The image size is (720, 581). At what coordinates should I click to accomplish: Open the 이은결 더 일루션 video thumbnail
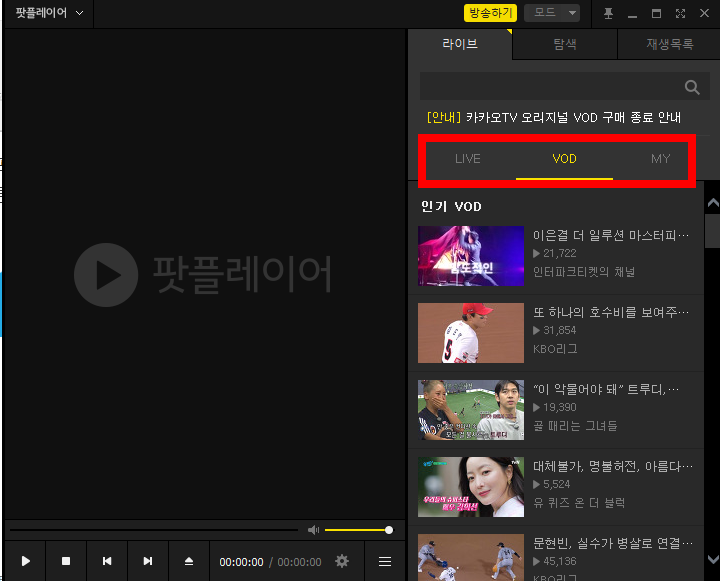click(471, 256)
